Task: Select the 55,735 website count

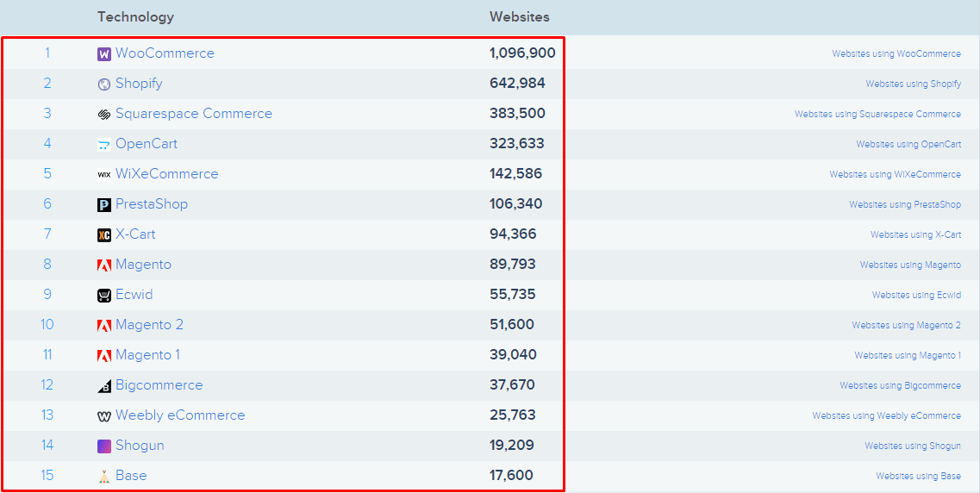Action: point(513,294)
